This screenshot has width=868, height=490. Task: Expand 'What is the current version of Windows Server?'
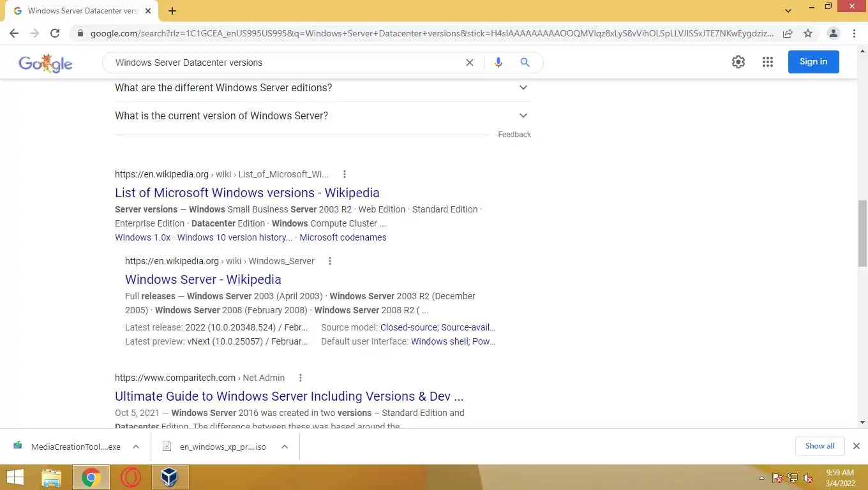(323, 116)
